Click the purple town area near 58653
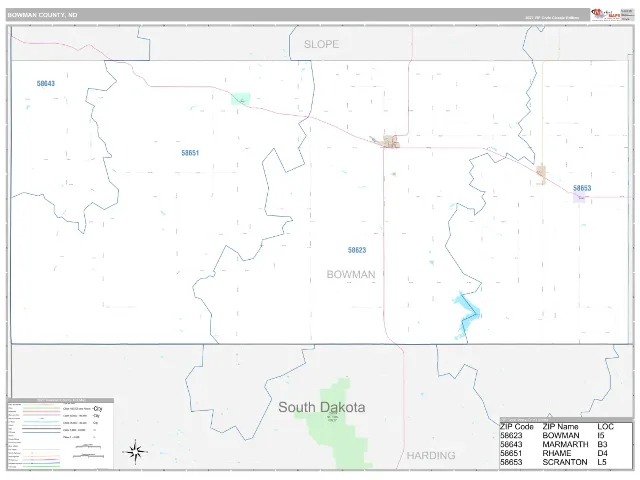Image resolution: width=640 pixels, height=480 pixels. (x=579, y=198)
